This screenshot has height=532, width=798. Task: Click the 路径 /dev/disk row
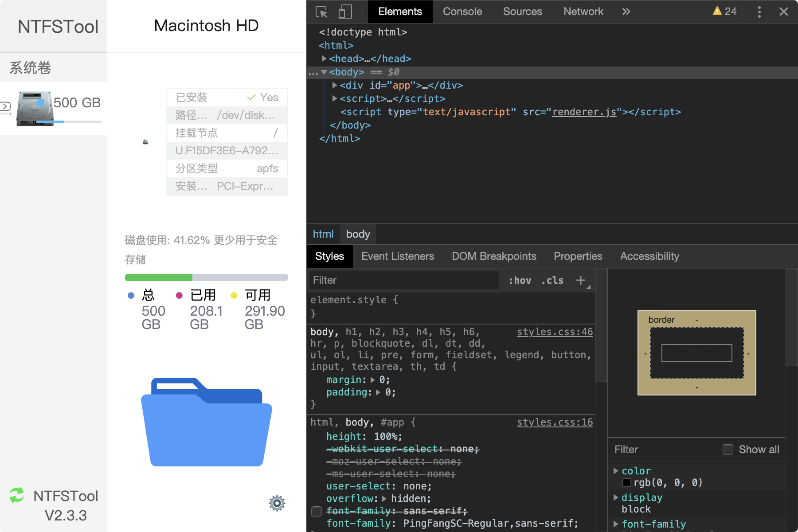click(227, 115)
